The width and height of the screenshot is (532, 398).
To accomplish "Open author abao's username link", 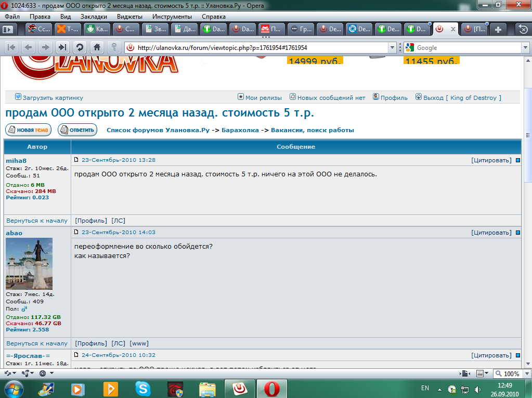I will click(x=14, y=233).
